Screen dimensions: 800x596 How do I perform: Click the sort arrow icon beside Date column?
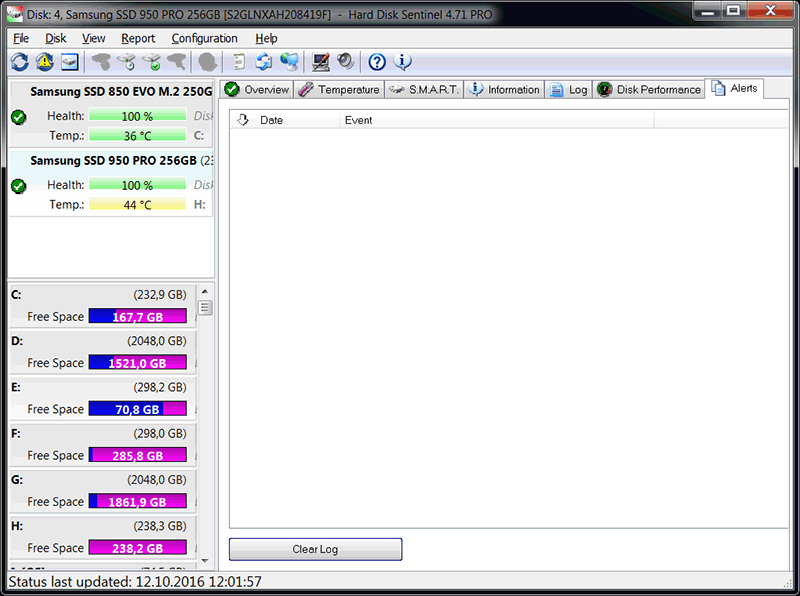[x=243, y=120]
